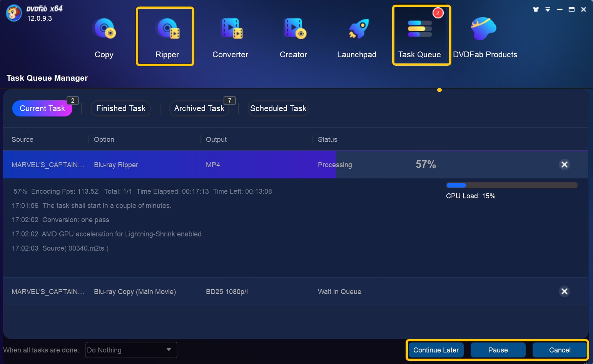Open DVDFab Products
This screenshot has width=593, height=364.
485,38
